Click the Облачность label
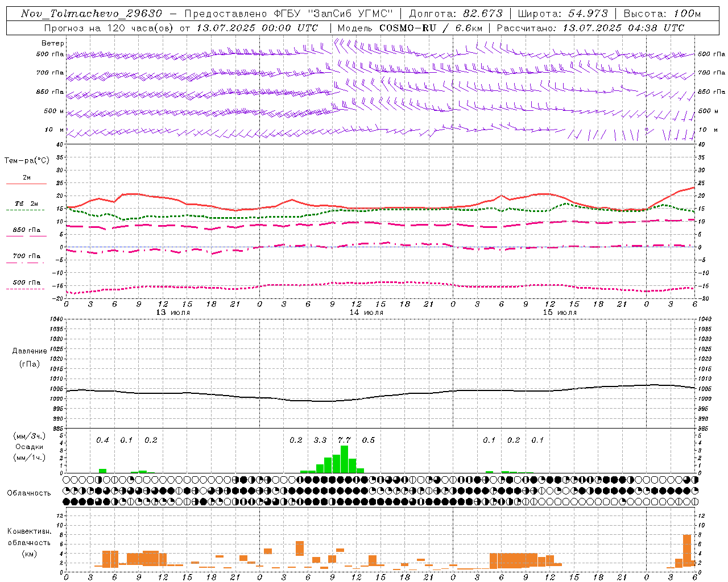Image resolution: width=728 pixels, height=582 pixels. (x=29, y=493)
